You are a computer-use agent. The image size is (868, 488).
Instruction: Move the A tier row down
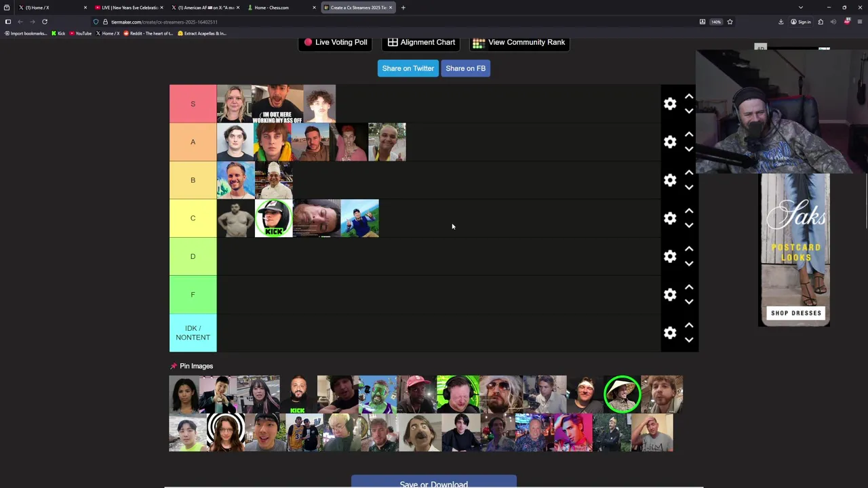pyautogui.click(x=689, y=149)
